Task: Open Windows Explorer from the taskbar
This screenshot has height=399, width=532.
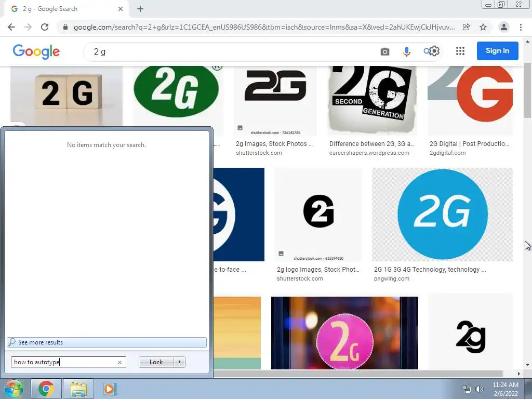Action: pyautogui.click(x=78, y=389)
